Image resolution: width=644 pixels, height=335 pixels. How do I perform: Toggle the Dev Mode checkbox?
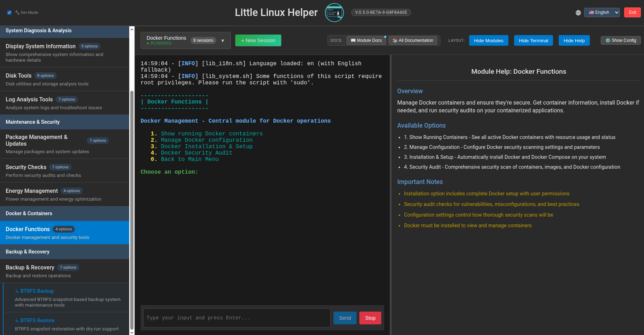pos(9,12)
